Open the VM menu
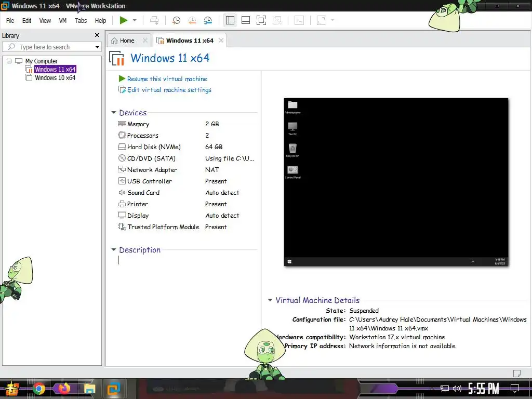This screenshot has width=532, height=399. tap(63, 21)
